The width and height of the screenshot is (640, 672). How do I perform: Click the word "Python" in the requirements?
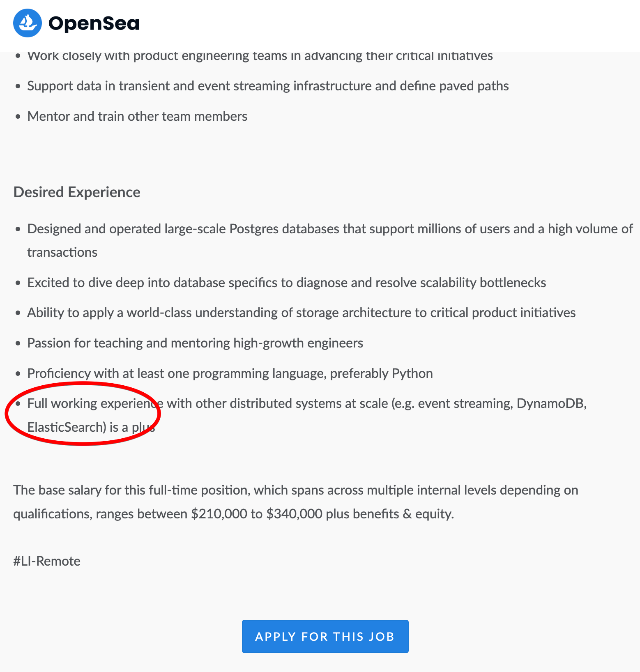point(412,373)
